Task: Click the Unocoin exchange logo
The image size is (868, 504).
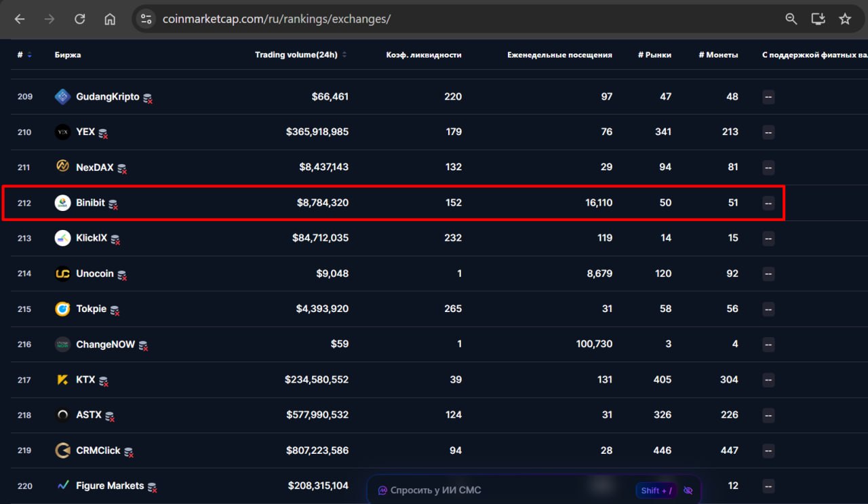Action: point(62,273)
